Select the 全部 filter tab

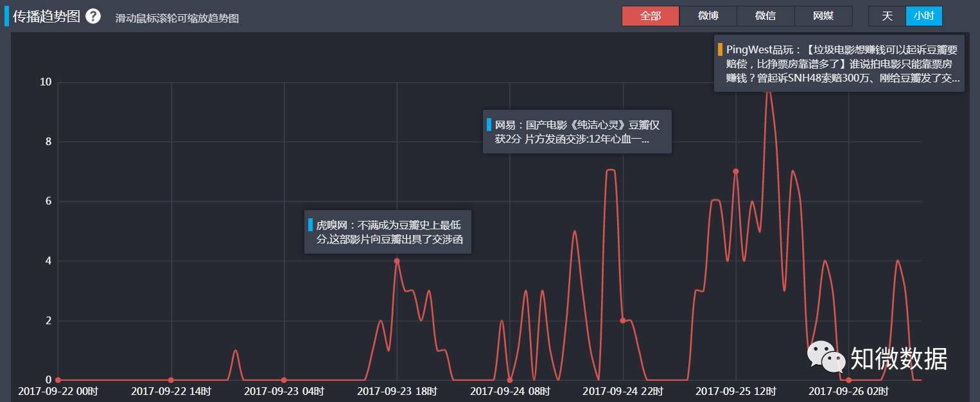[651, 16]
